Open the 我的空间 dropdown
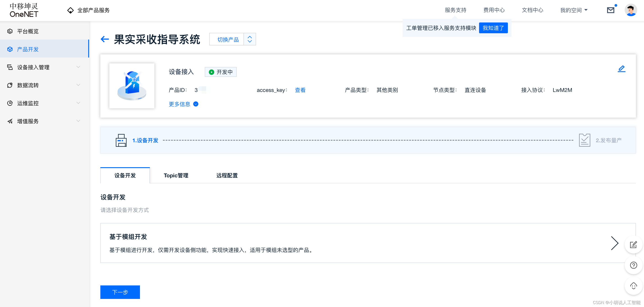The height and width of the screenshot is (307, 644). [x=574, y=10]
